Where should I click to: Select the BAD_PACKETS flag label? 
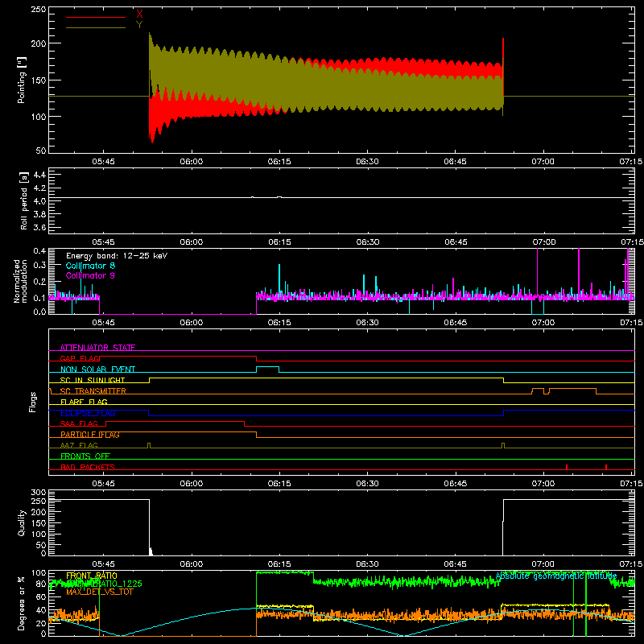coord(88,467)
